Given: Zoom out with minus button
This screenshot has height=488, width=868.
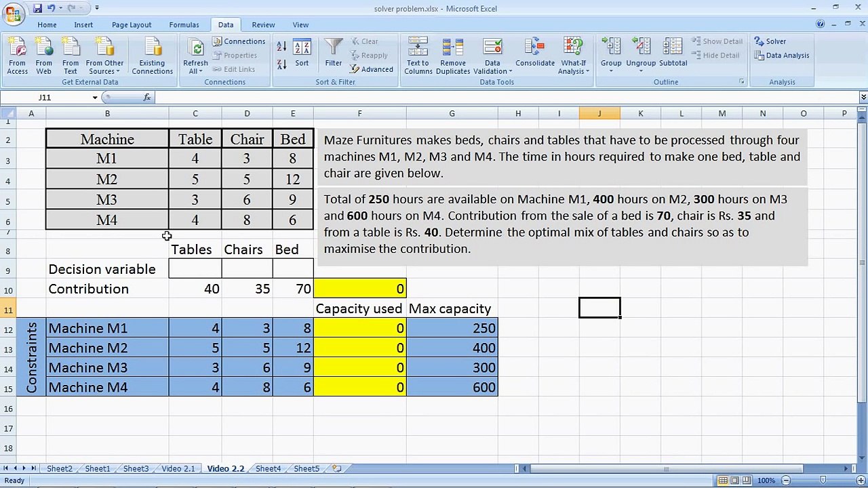Looking at the screenshot, I should click(786, 481).
